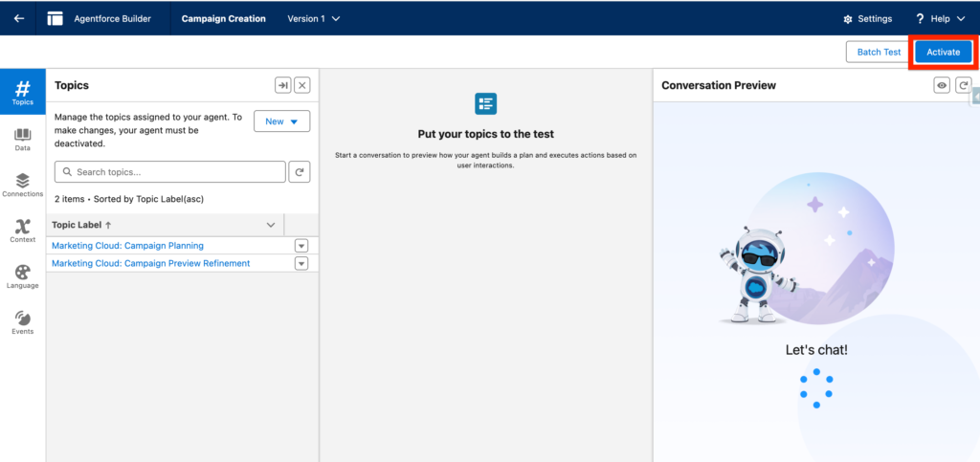Refresh the topics list
Screen dimensions: 980x462
[300, 172]
